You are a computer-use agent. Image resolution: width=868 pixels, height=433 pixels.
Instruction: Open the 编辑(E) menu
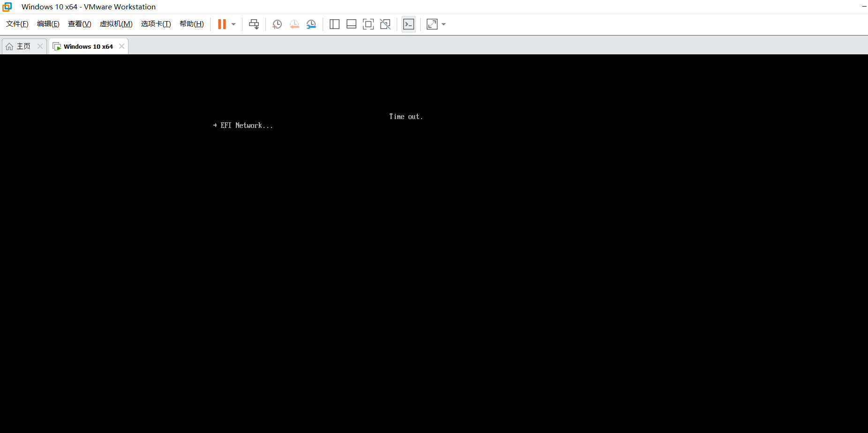(48, 24)
